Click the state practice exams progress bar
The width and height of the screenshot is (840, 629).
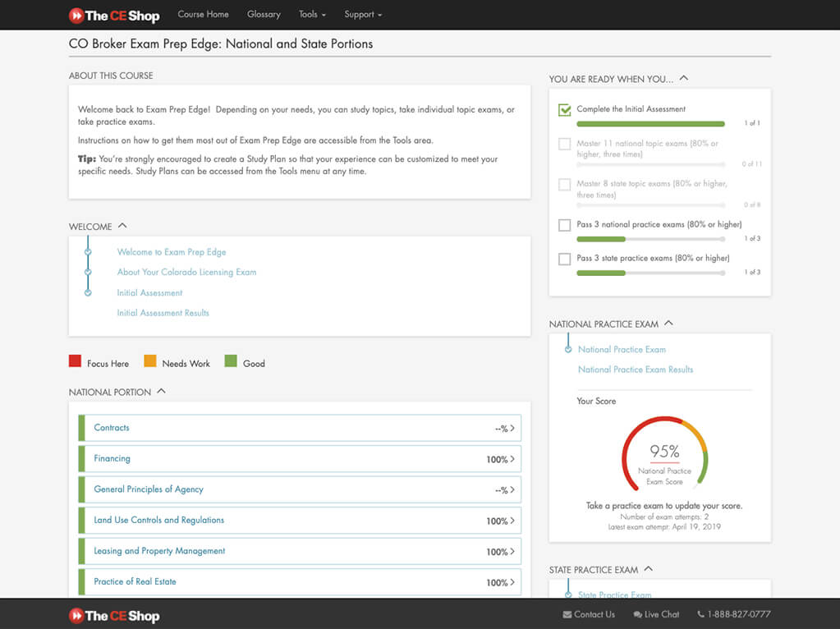(651, 273)
